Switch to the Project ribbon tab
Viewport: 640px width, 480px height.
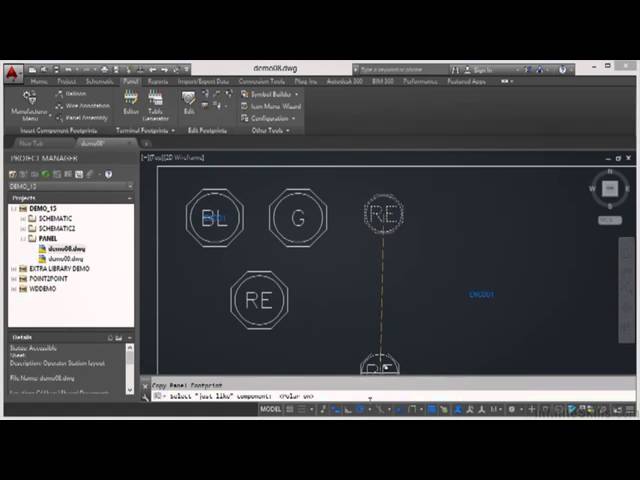(67, 82)
